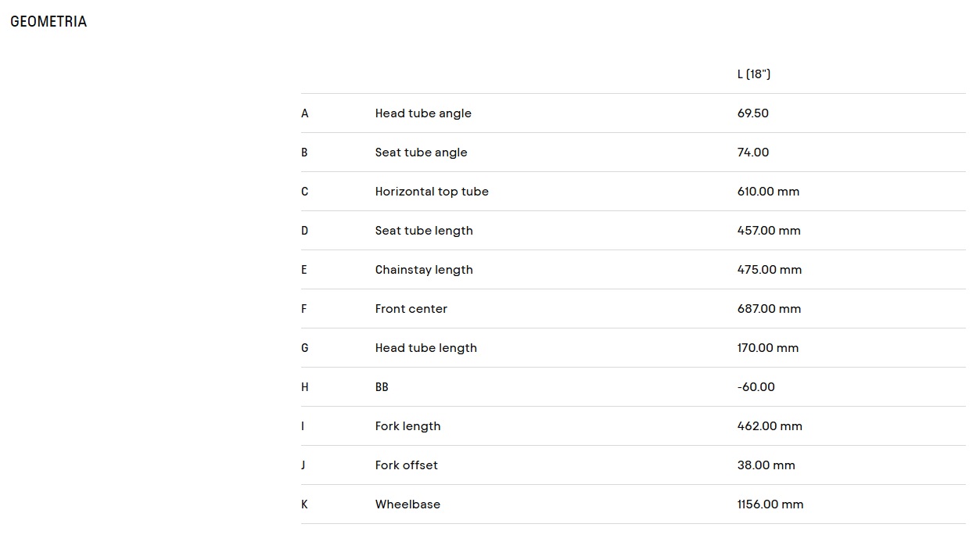Select the 475.00 mm chainstay value
The width and height of the screenshot is (980, 542).
pyautogui.click(x=770, y=270)
